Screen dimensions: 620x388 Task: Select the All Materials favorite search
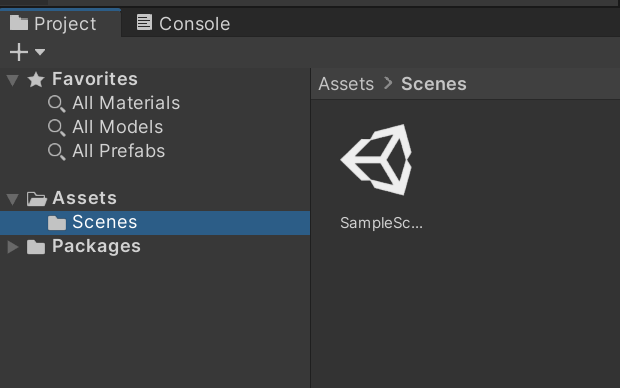(126, 103)
